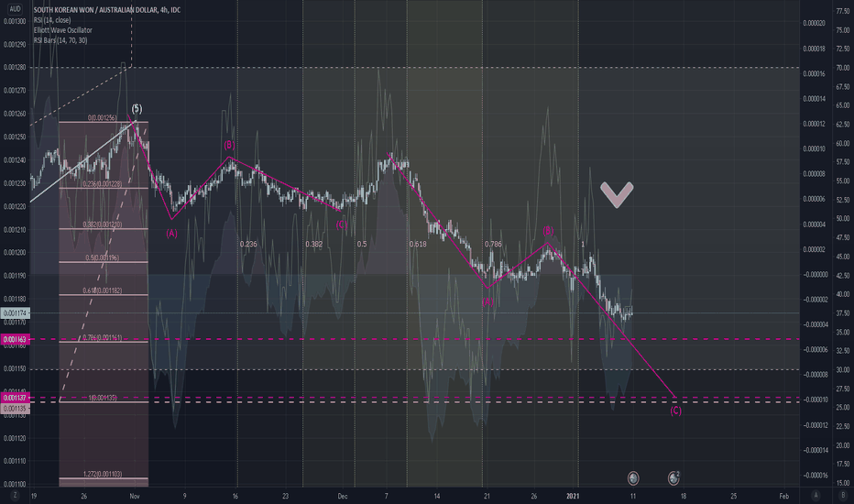Select the (C) label ending the projected line
Image resolution: width=854 pixels, height=504 pixels.
click(675, 411)
